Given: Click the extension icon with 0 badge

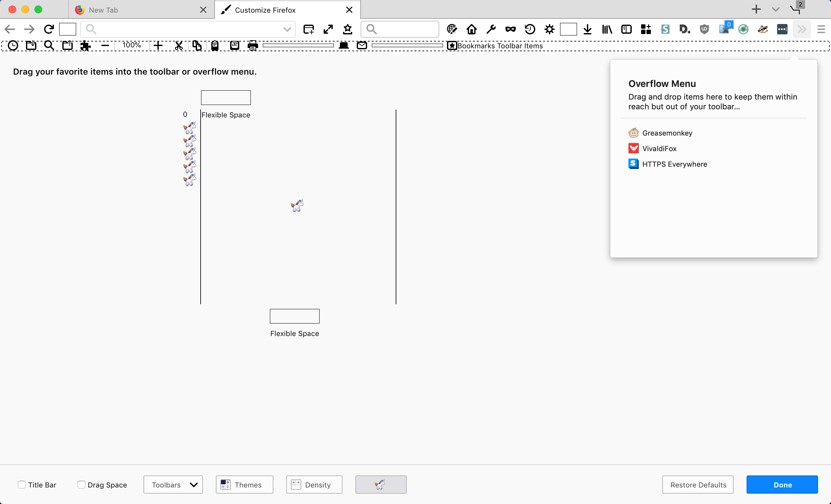Looking at the screenshot, I should pyautogui.click(x=725, y=28).
